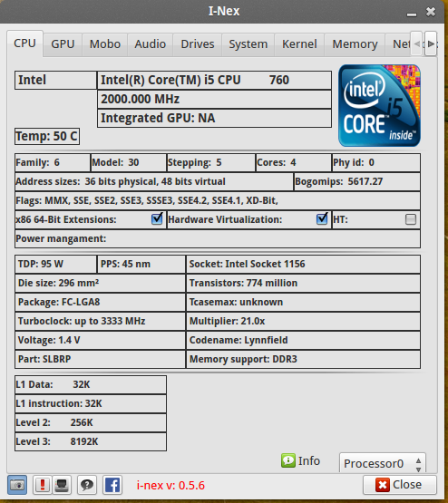Click Turboclock: up to 3333 MHz cell
Viewport: 448px width, 503px height.
click(100, 321)
